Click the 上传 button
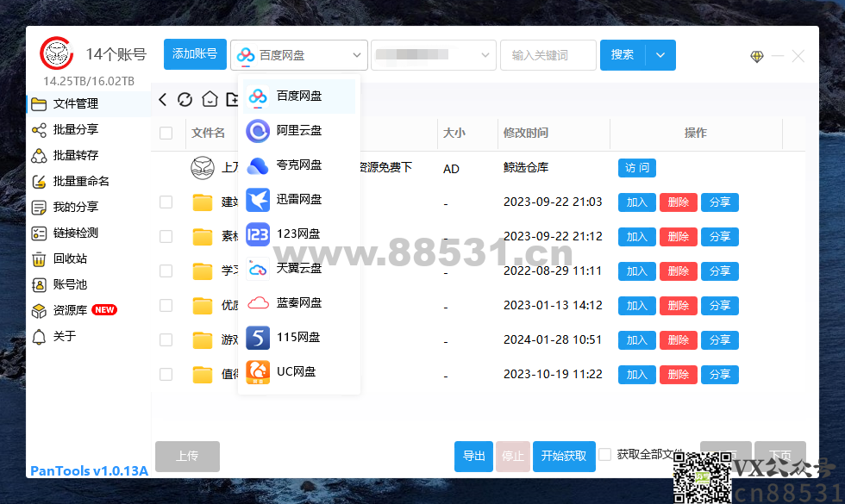The height and width of the screenshot is (504, 845). pyautogui.click(x=188, y=456)
